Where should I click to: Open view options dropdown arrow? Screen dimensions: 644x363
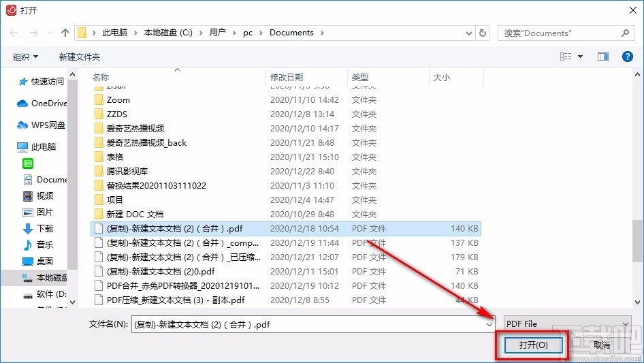(x=580, y=57)
